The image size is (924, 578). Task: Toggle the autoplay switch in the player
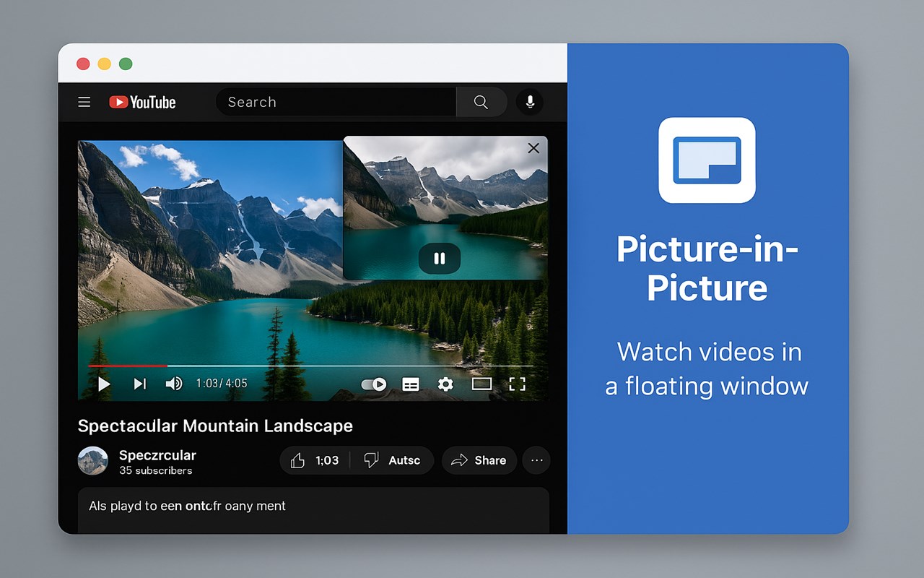click(x=373, y=384)
